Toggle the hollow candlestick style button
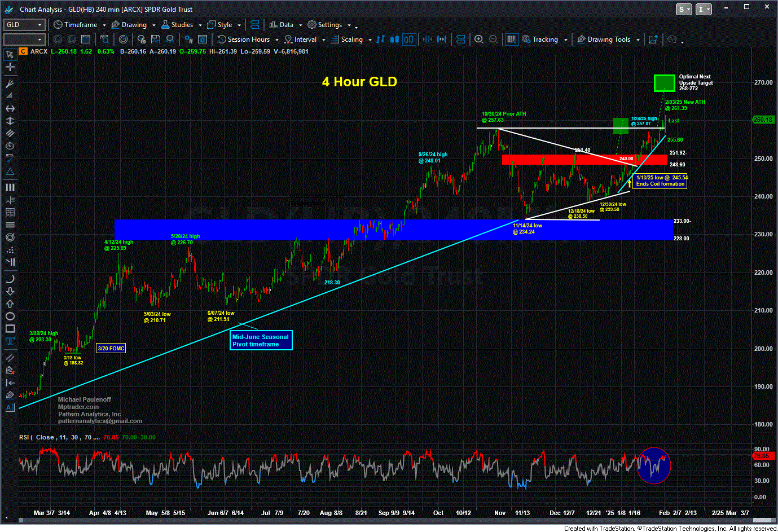Image resolution: width=778 pixels, height=532 pixels. [x=409, y=39]
